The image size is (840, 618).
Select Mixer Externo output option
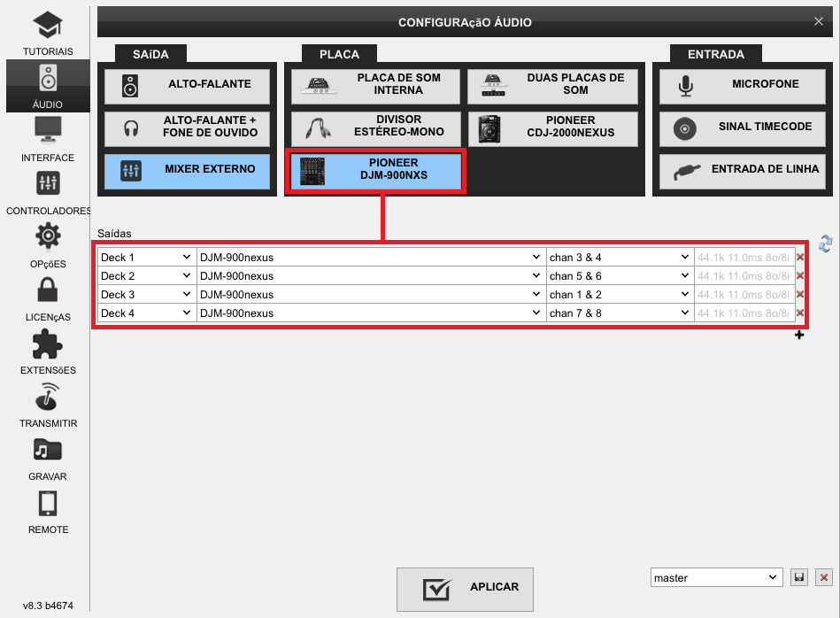187,171
